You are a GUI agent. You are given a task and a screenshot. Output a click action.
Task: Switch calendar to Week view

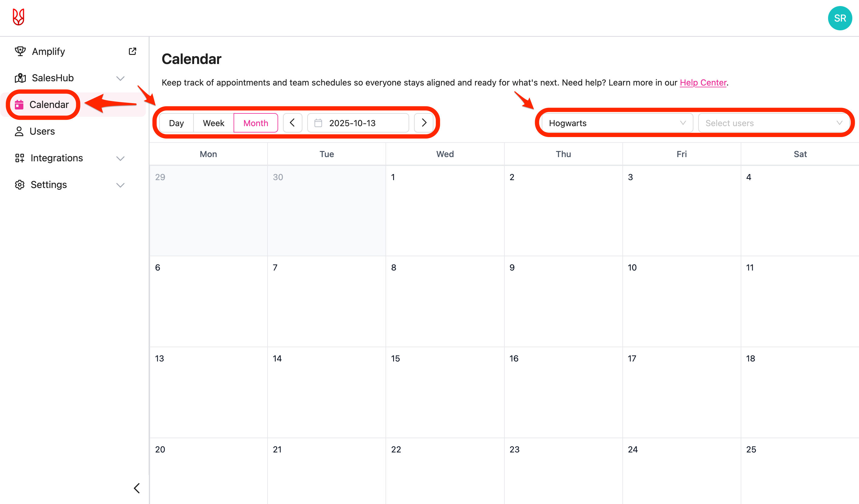pos(214,123)
